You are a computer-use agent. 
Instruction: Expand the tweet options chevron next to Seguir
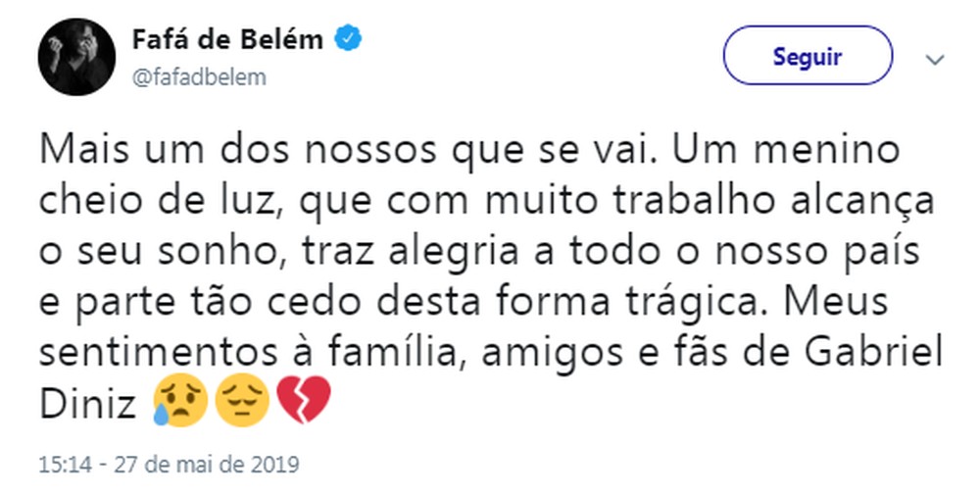(x=935, y=60)
